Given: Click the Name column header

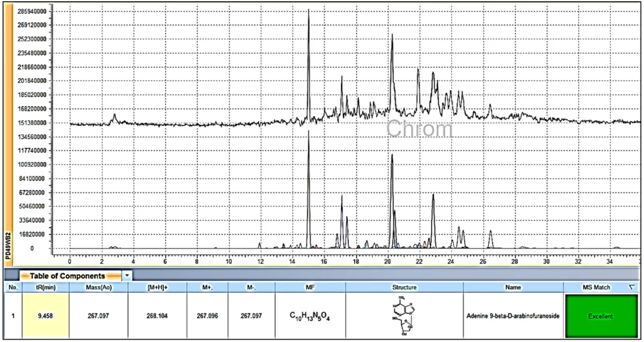Looking at the screenshot, I should click(513, 287).
